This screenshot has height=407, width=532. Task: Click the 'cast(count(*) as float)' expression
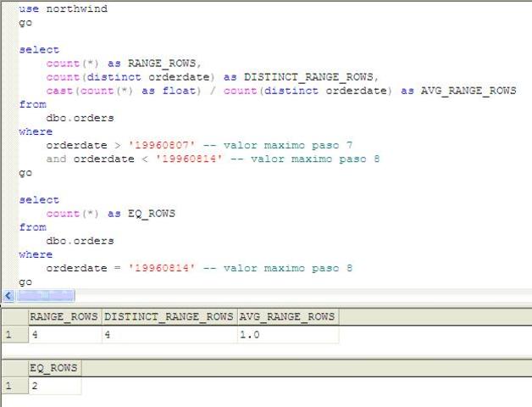(124, 91)
